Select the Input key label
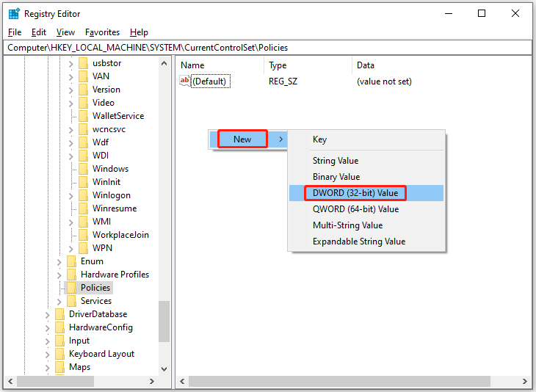This screenshot has width=536, height=392. (x=79, y=341)
